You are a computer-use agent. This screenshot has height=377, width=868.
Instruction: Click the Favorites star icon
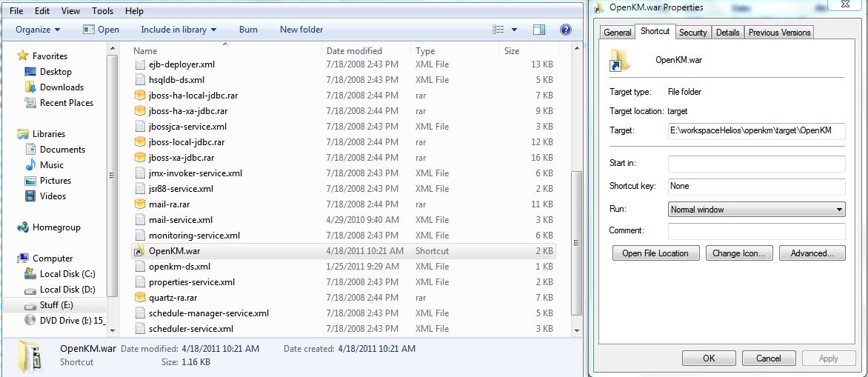point(23,56)
